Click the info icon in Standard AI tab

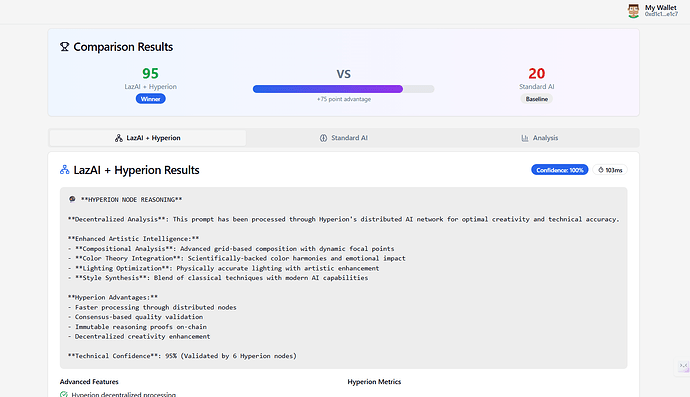tap(323, 138)
